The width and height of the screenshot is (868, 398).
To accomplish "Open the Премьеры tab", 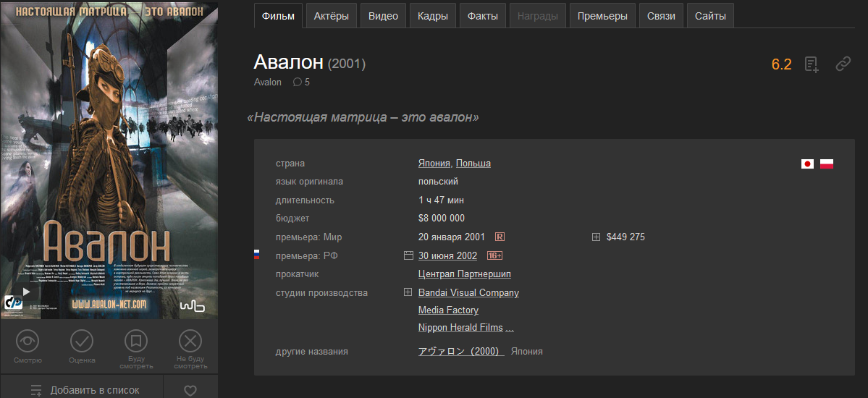I will (602, 15).
